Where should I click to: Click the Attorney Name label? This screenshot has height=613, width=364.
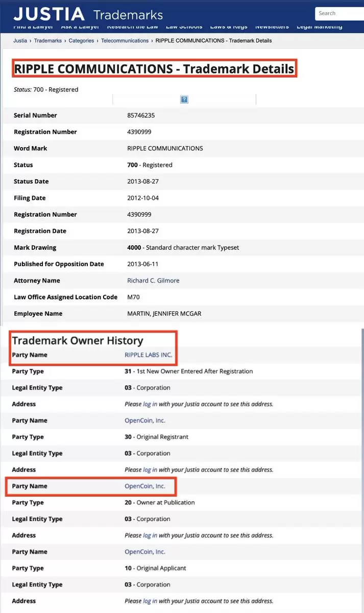(37, 280)
